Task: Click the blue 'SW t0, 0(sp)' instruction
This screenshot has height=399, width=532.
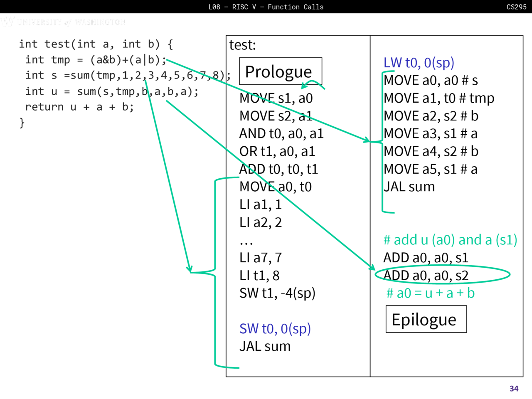Action: [x=275, y=328]
